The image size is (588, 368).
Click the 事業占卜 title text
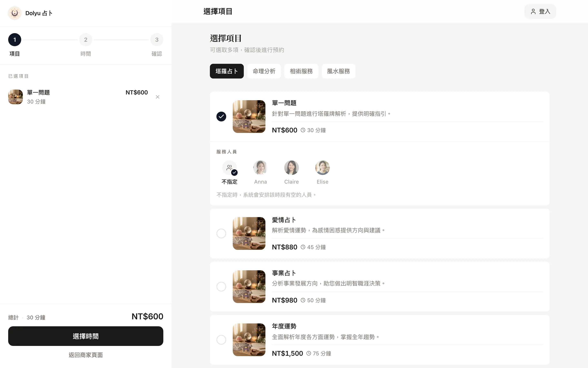click(x=284, y=273)
